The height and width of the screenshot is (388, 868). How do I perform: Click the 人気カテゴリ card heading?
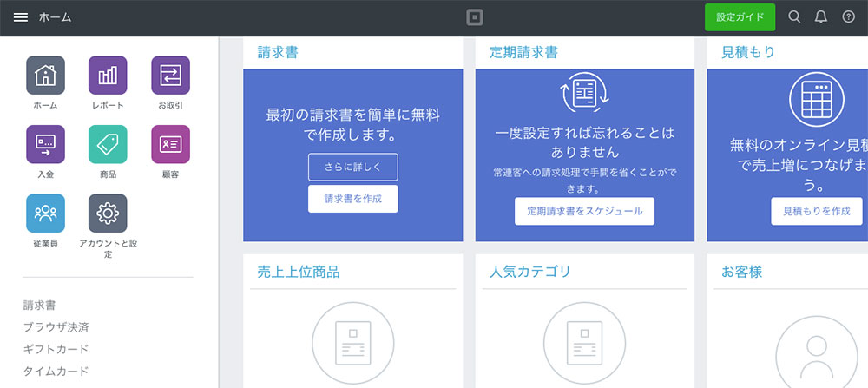pos(529,272)
